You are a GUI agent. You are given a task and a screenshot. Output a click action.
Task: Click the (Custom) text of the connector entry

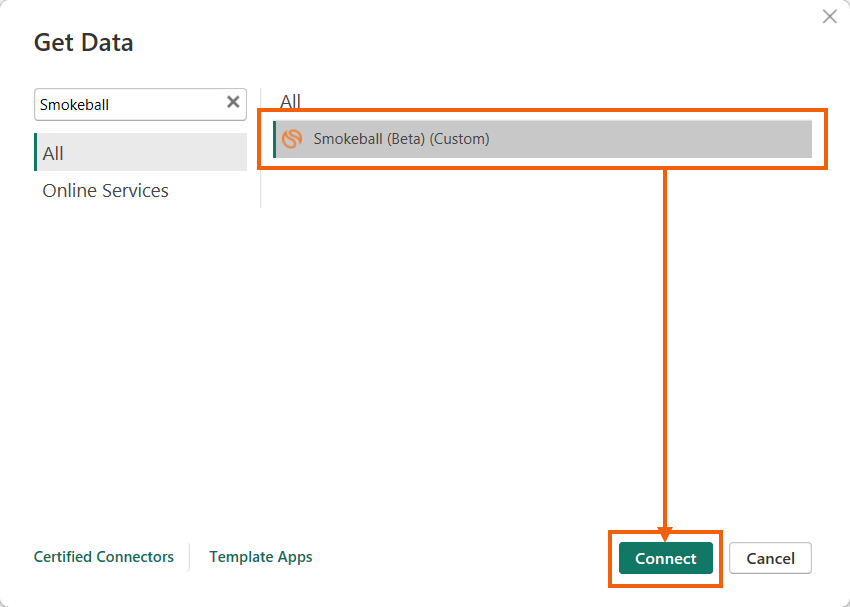coord(460,139)
